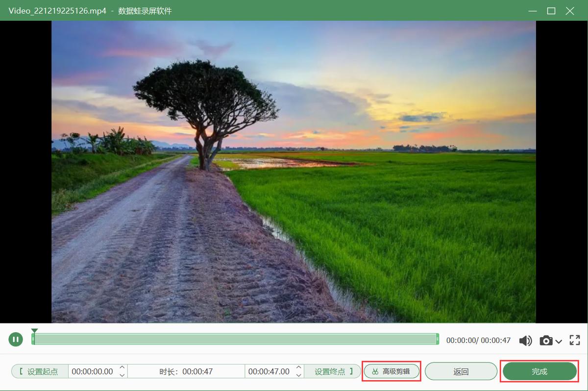Pause the video playback
The width and height of the screenshot is (588, 391).
[x=16, y=339]
